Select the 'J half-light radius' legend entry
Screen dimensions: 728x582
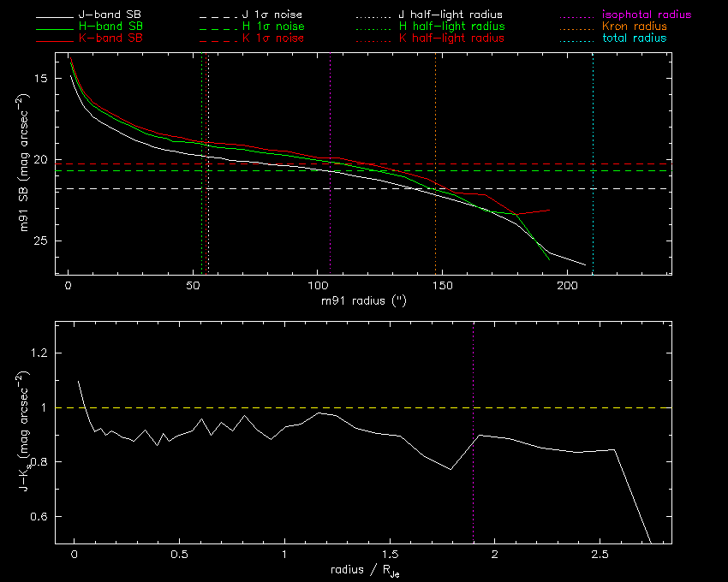(x=451, y=15)
